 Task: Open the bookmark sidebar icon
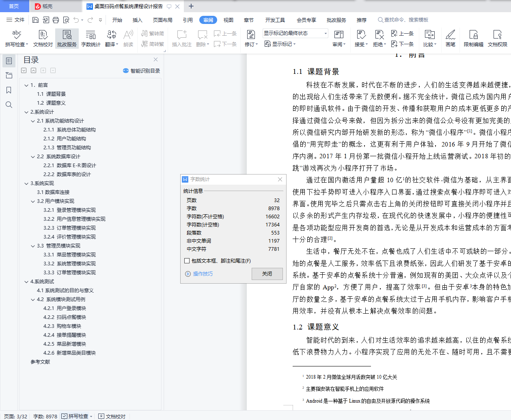point(9,90)
